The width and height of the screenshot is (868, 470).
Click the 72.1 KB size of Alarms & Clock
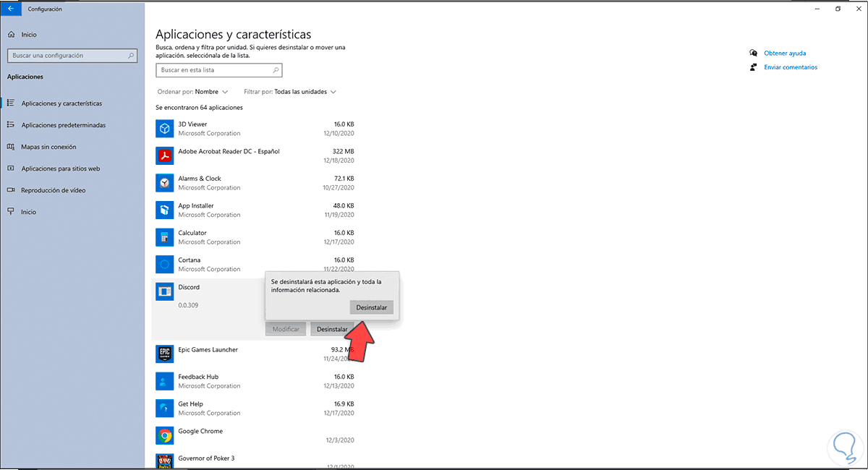(344, 179)
